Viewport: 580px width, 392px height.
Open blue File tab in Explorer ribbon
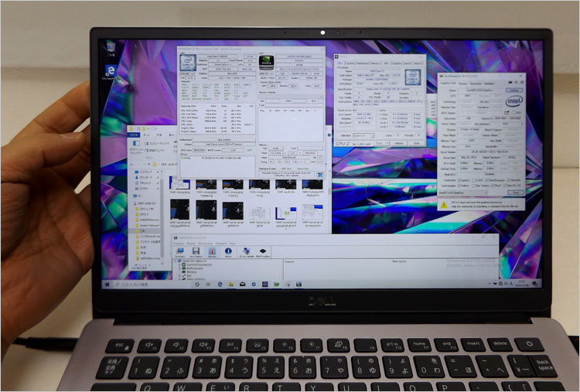click(133, 135)
